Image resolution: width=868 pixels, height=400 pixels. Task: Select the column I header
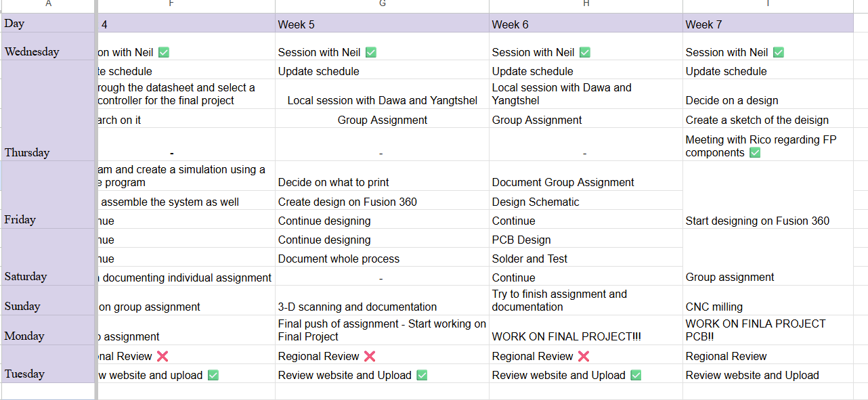click(768, 4)
